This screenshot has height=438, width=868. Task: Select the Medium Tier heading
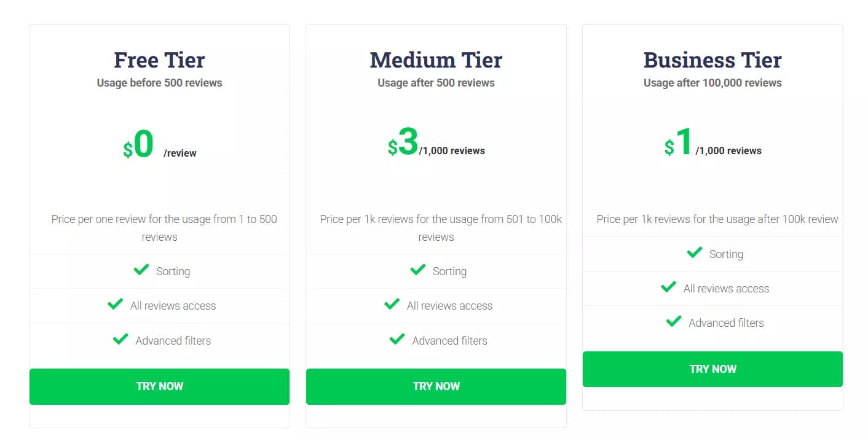click(x=436, y=60)
